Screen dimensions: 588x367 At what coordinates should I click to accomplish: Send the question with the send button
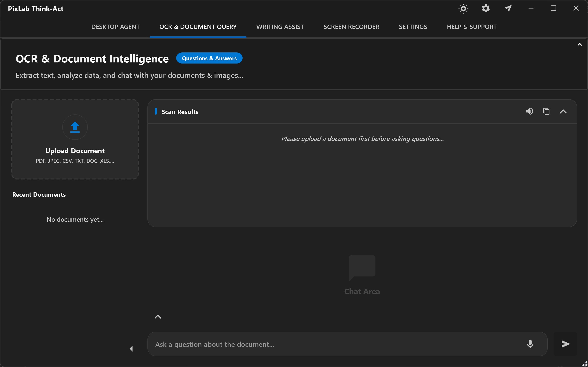click(565, 344)
